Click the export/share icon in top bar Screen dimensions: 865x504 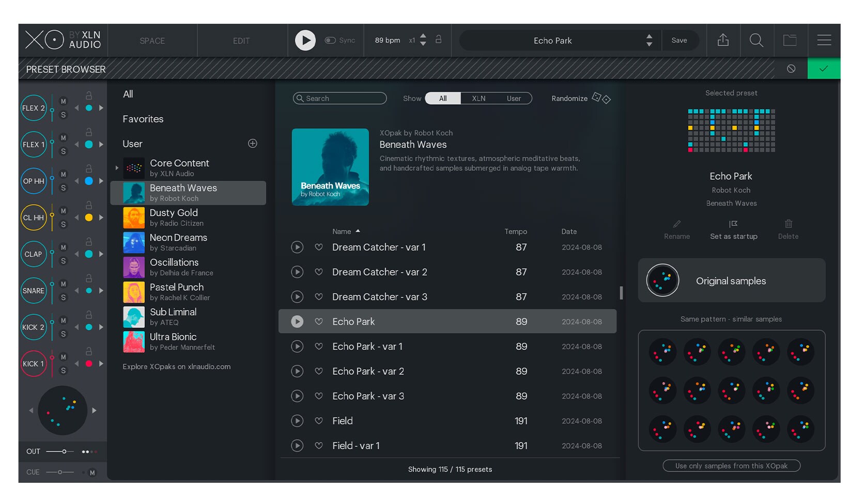click(x=723, y=40)
